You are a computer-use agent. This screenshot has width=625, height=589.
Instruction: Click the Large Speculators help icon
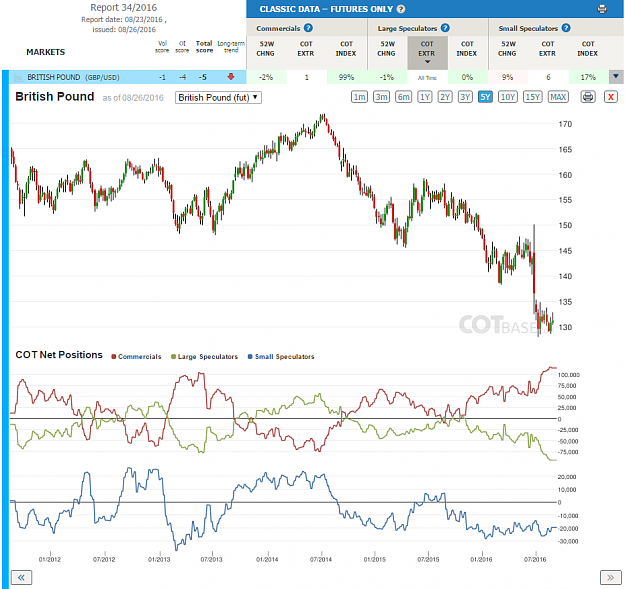click(445, 28)
